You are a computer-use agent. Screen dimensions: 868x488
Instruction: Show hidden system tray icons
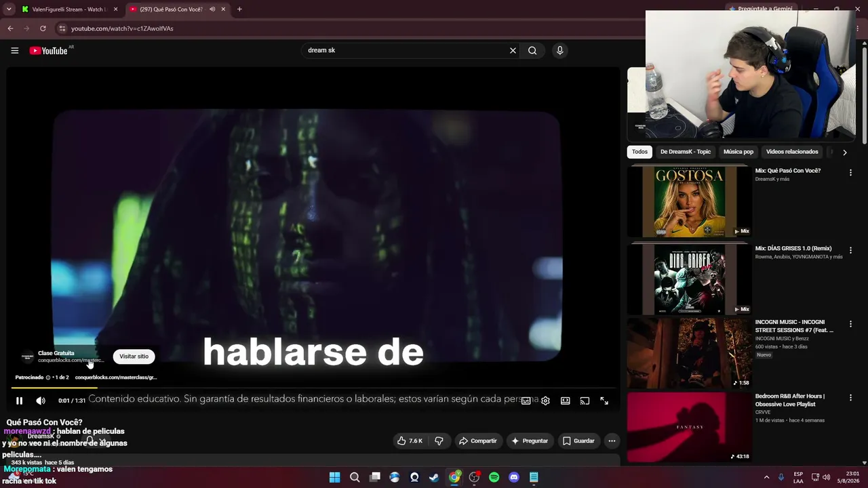tap(766, 477)
